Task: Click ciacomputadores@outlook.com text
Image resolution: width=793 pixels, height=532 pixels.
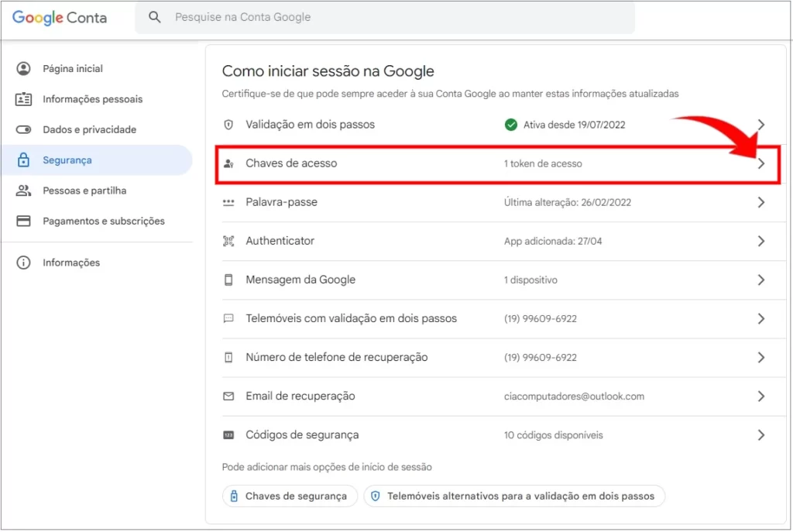Action: pyautogui.click(x=574, y=396)
